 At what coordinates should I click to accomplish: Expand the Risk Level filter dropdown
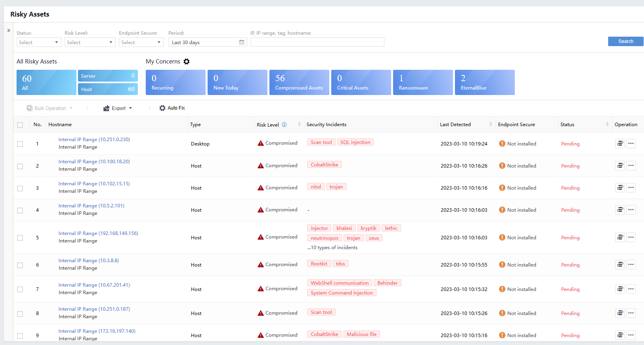90,42
